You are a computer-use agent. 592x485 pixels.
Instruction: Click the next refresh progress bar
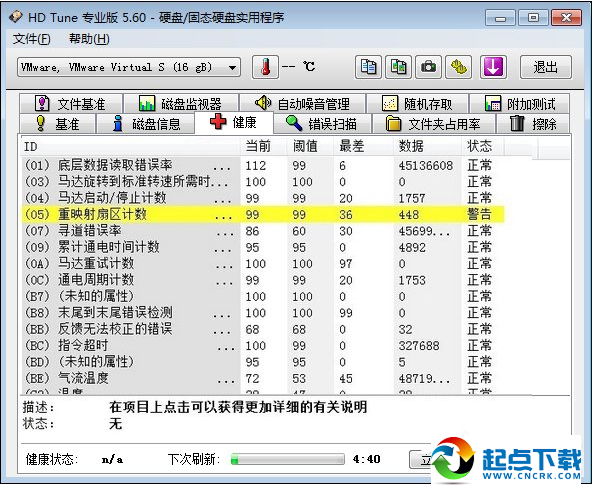point(288,459)
